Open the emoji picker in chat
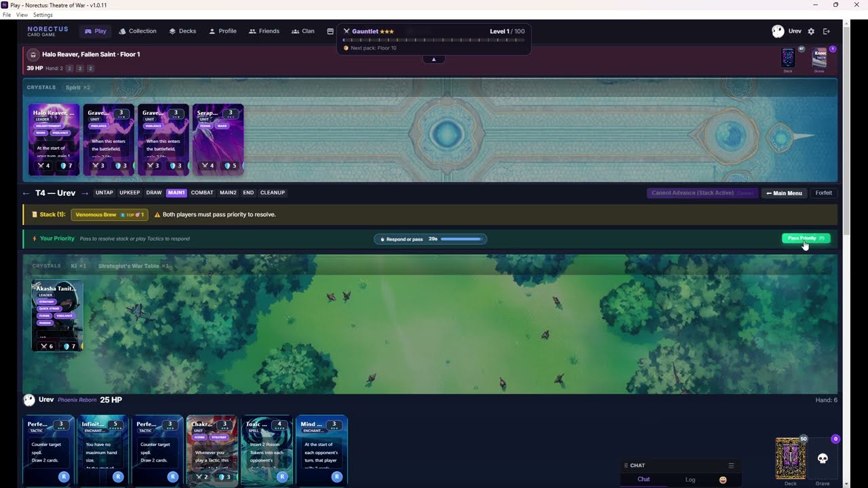The image size is (868, 488). click(x=723, y=480)
